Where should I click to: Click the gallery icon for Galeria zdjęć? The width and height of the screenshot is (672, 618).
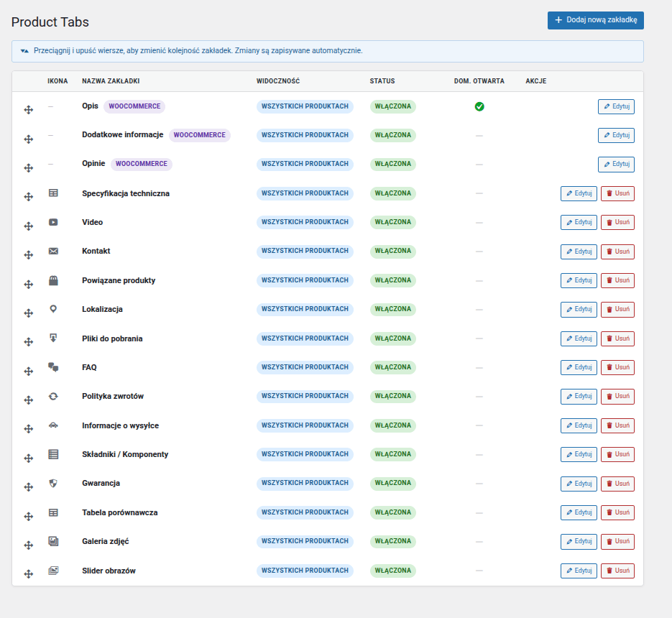click(53, 541)
